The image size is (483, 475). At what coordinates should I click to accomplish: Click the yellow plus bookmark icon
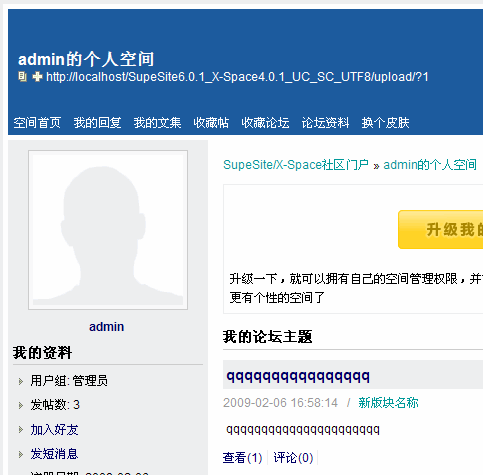[37, 77]
